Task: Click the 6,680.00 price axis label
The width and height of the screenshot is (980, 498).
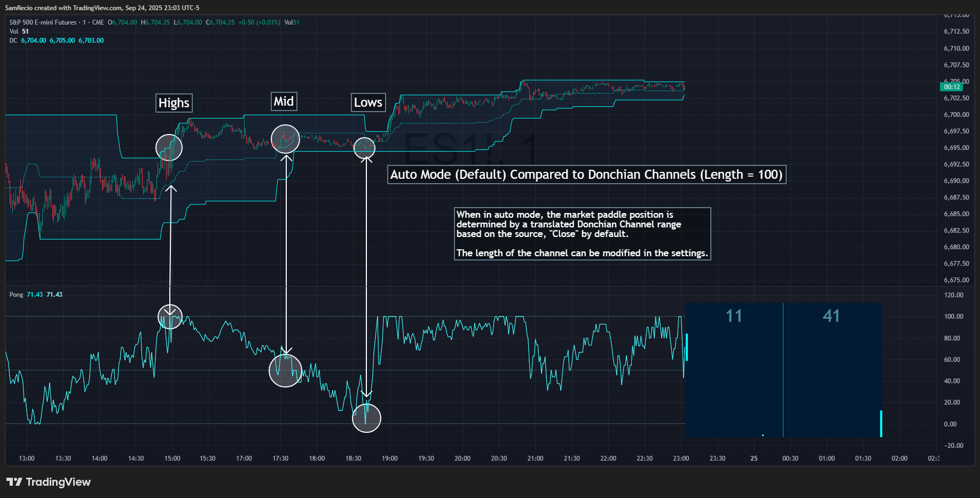Action: [957, 247]
